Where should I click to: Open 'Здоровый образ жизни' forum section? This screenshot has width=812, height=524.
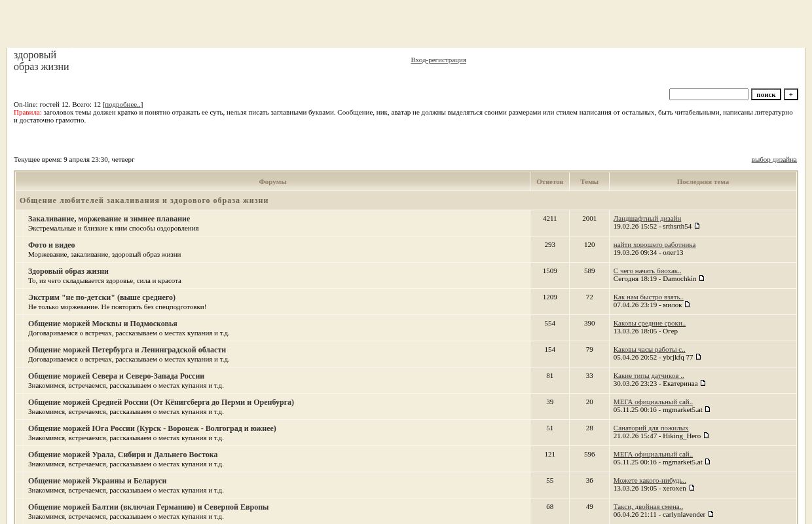[68, 271]
